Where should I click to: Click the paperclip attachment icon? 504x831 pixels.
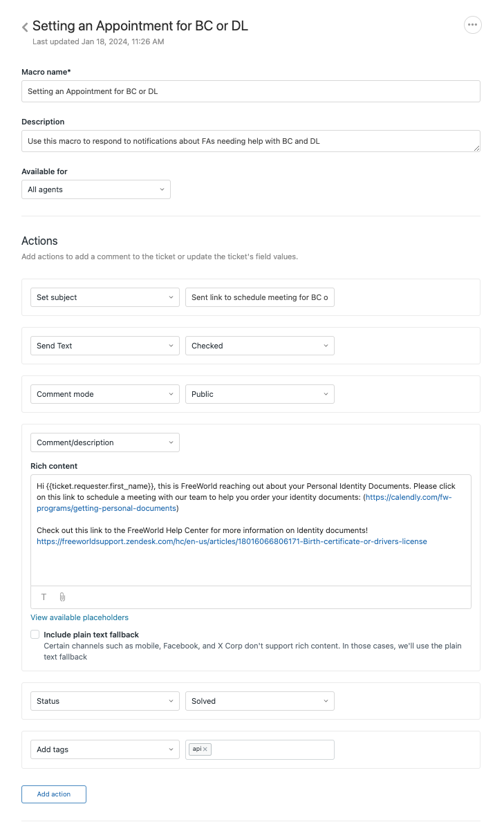coord(62,597)
